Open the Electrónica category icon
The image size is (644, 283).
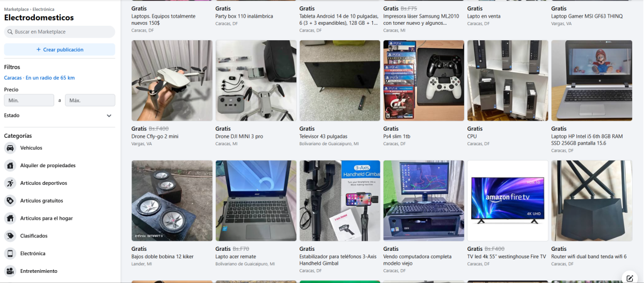point(10,254)
